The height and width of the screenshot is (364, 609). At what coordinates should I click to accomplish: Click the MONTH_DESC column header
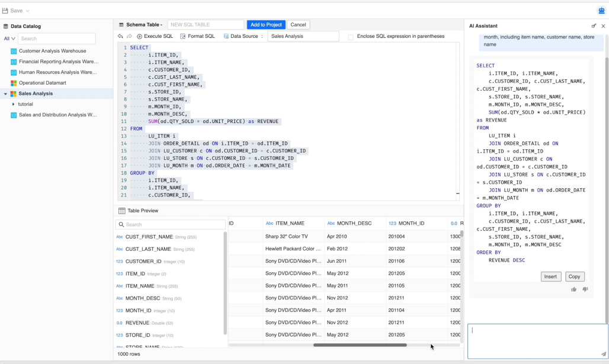[x=355, y=223]
